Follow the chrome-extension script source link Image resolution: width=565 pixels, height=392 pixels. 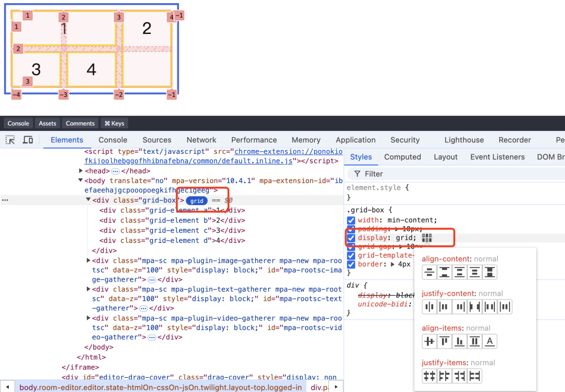click(x=213, y=156)
